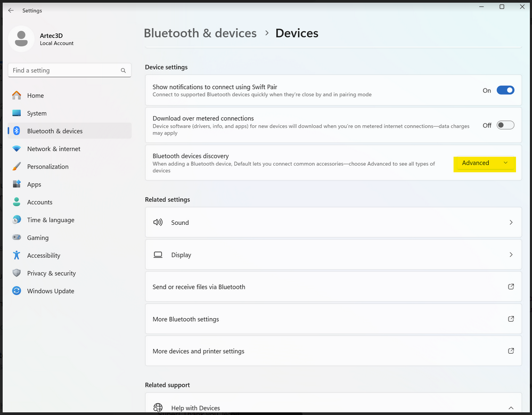Click the user avatar picture
This screenshot has width=532, height=415.
pos(21,39)
